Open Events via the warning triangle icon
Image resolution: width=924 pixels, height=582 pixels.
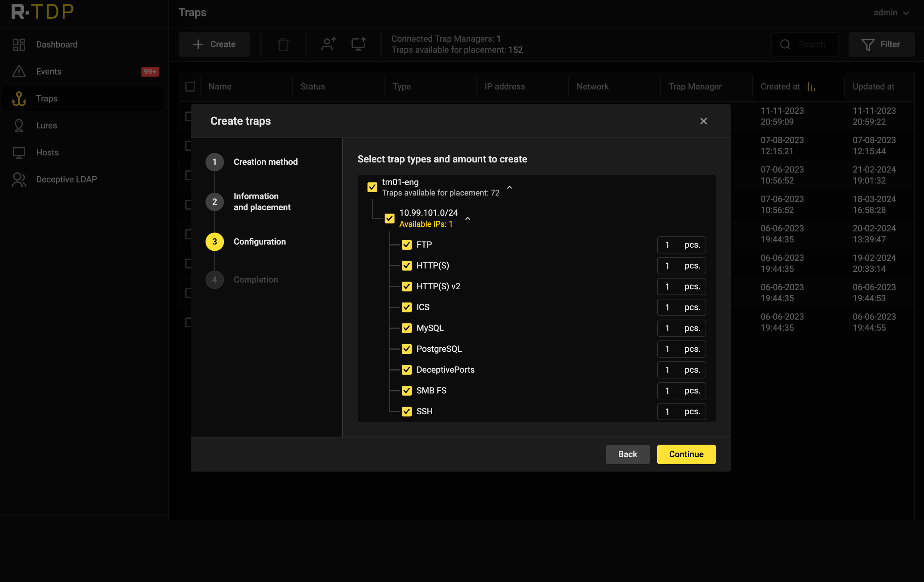19,71
